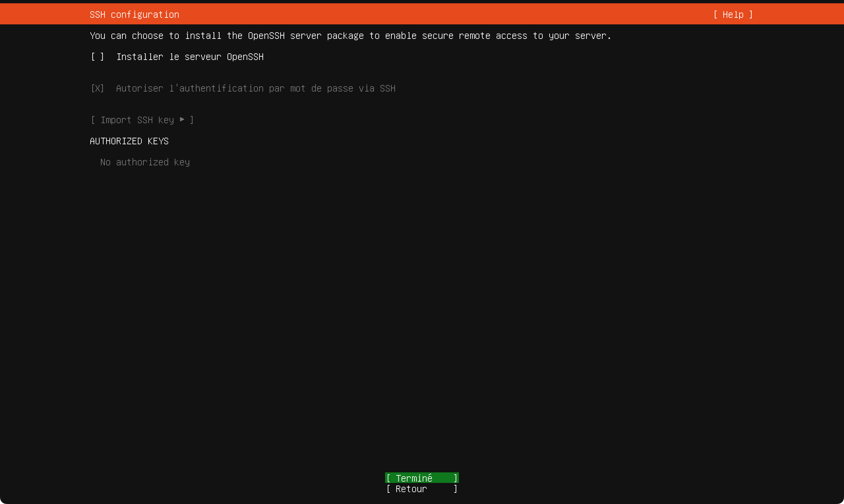Go back with the Retour button

[x=421, y=489]
